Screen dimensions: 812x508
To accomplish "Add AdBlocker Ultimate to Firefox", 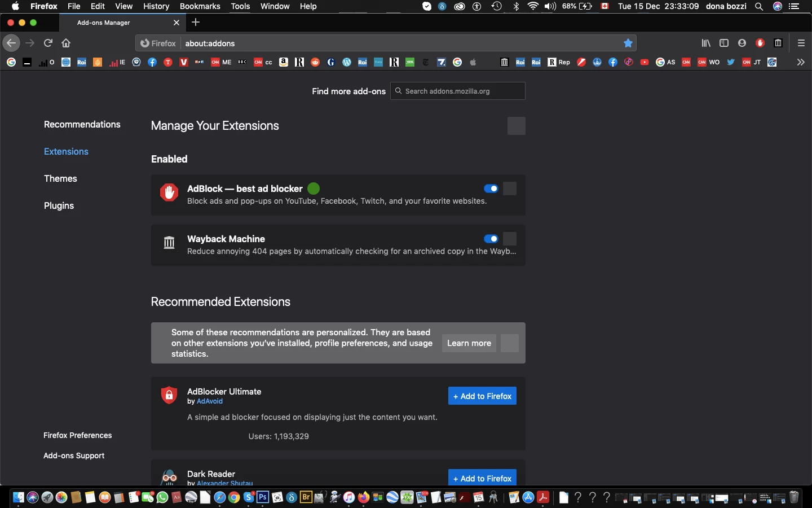I will click(x=482, y=396).
